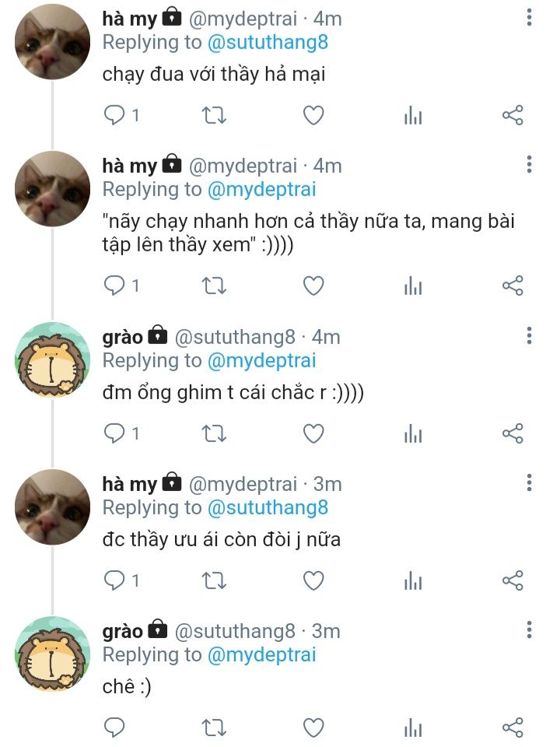Reply to the 'chạy đua với thầy hả mại' tweet
560x747 pixels.
[115, 115]
